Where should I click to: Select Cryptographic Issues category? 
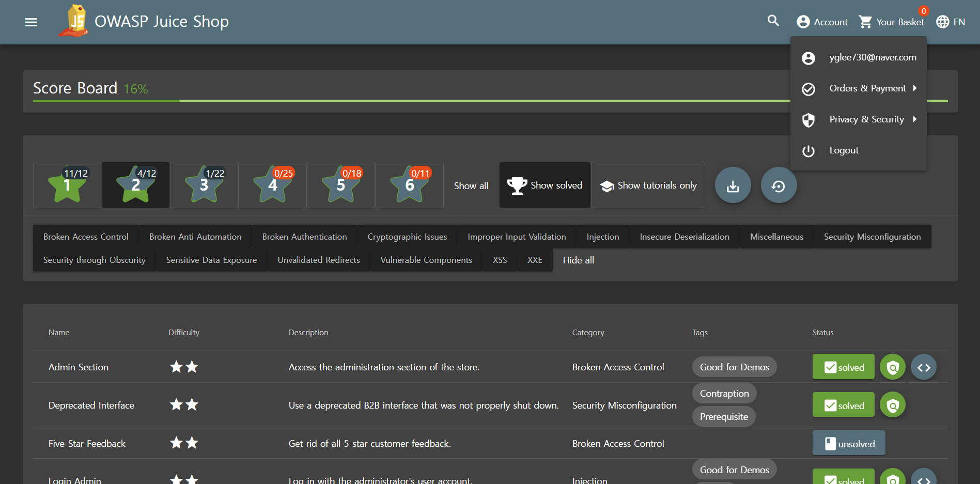point(407,237)
